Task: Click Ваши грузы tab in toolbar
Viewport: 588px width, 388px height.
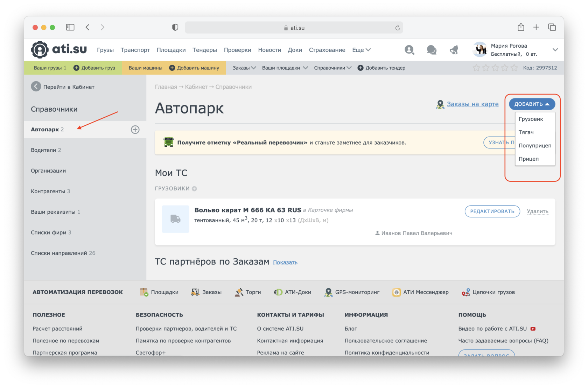Action: [50, 68]
